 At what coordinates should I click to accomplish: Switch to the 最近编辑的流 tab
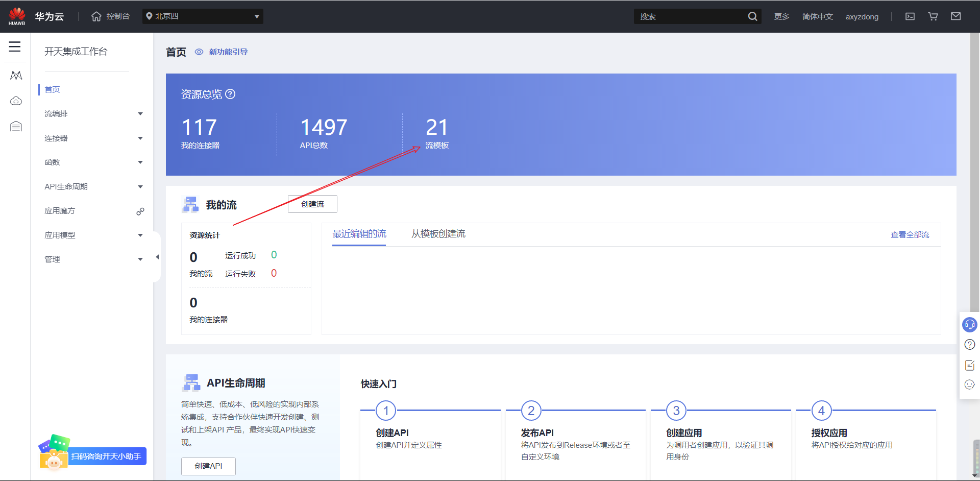click(x=359, y=234)
